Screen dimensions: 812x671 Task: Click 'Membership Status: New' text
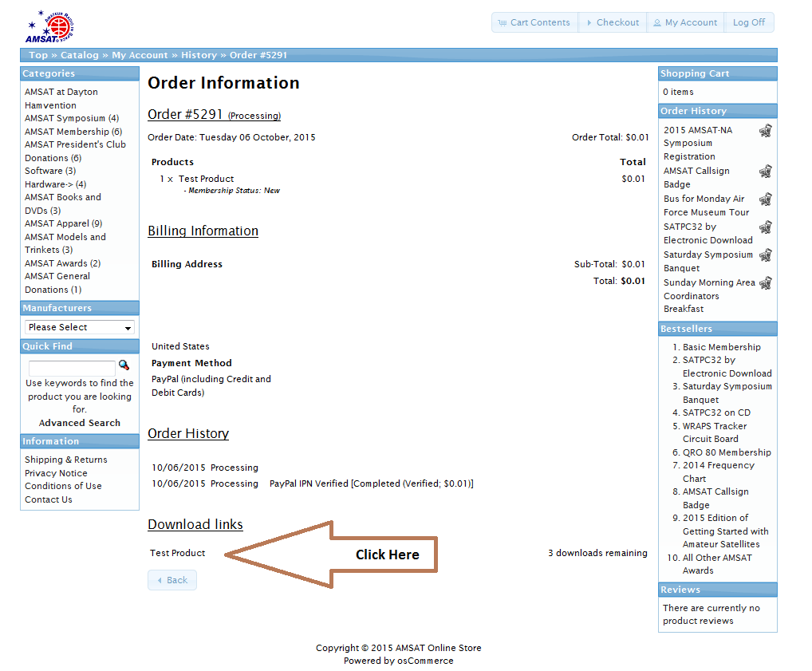pyautogui.click(x=231, y=191)
